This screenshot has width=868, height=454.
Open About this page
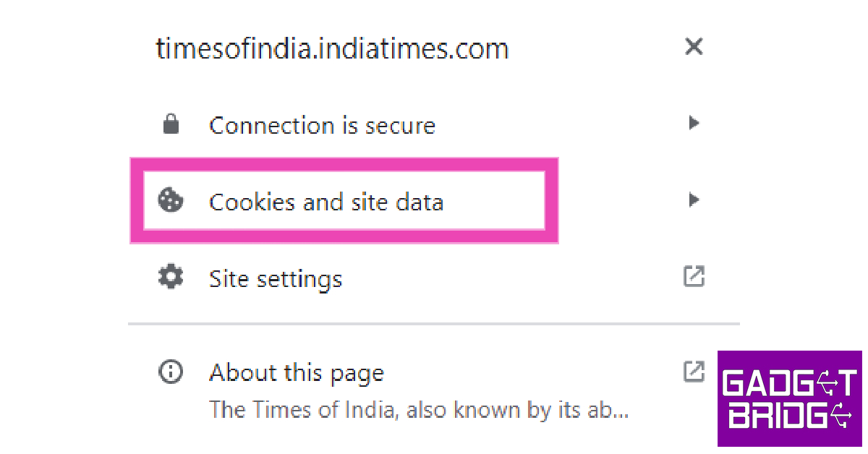point(296,373)
